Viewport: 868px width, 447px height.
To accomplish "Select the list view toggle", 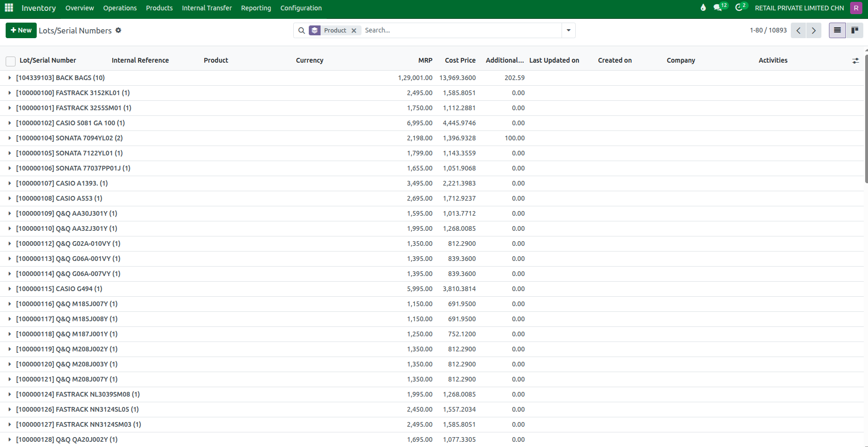I will 837,30.
